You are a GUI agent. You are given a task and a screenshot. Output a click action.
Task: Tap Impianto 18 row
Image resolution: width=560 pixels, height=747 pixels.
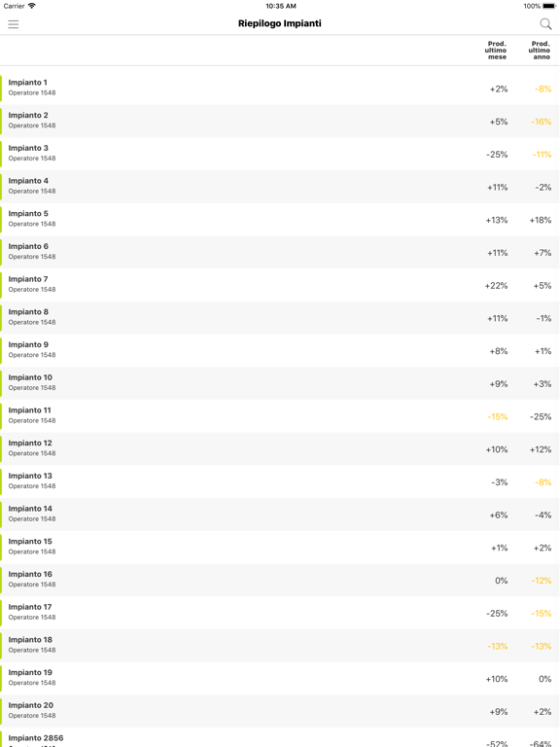pos(280,646)
